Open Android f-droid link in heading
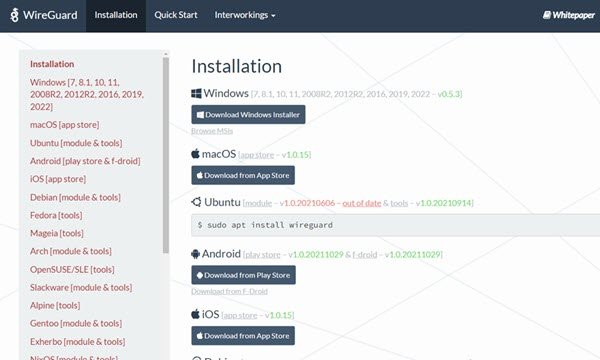This screenshot has width=600, height=360. pos(365,255)
